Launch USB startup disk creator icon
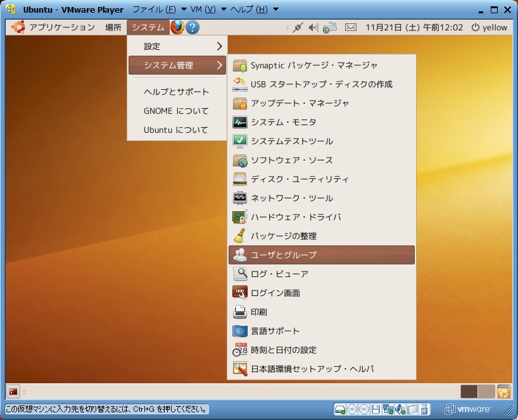This screenshot has height=420, width=518. tap(239, 84)
